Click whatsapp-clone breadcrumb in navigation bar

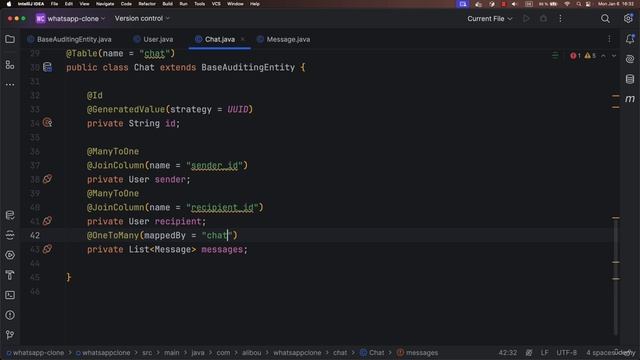(x=36, y=352)
